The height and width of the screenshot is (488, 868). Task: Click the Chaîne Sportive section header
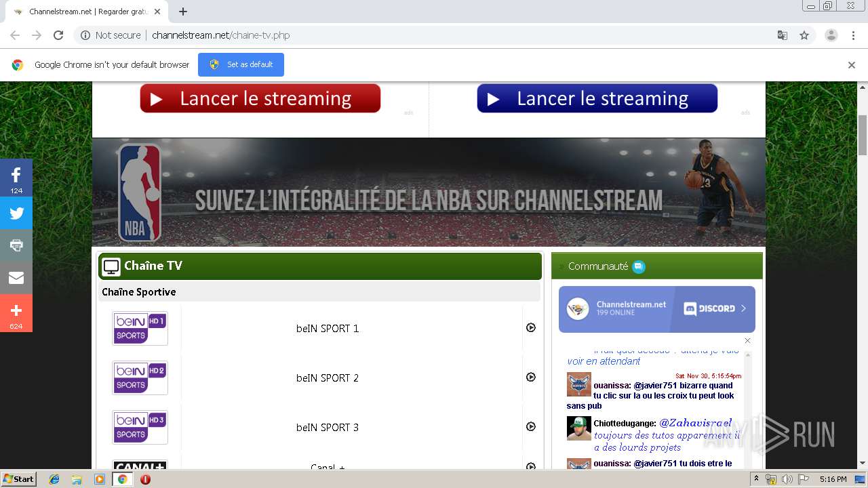(319, 292)
